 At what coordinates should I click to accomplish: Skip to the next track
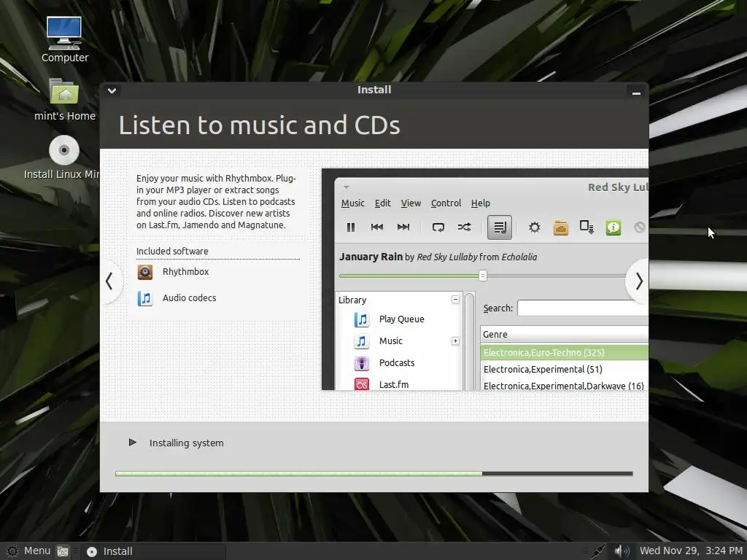point(403,227)
